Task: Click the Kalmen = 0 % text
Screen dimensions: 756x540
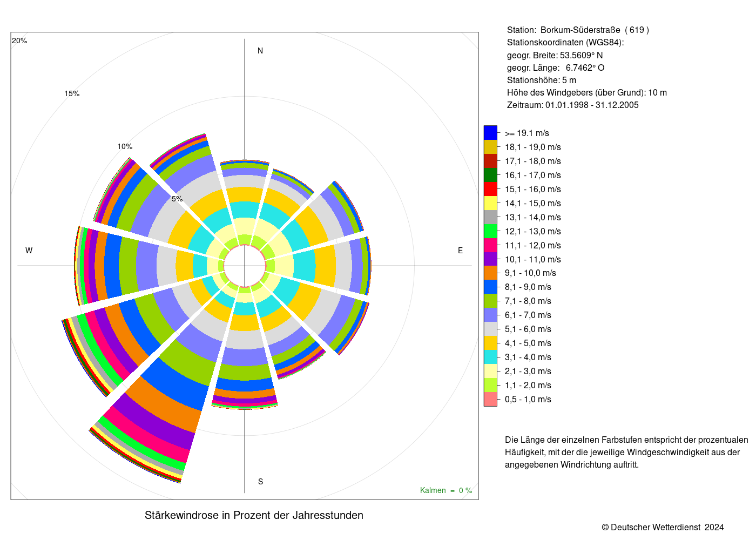Action: pos(446,490)
